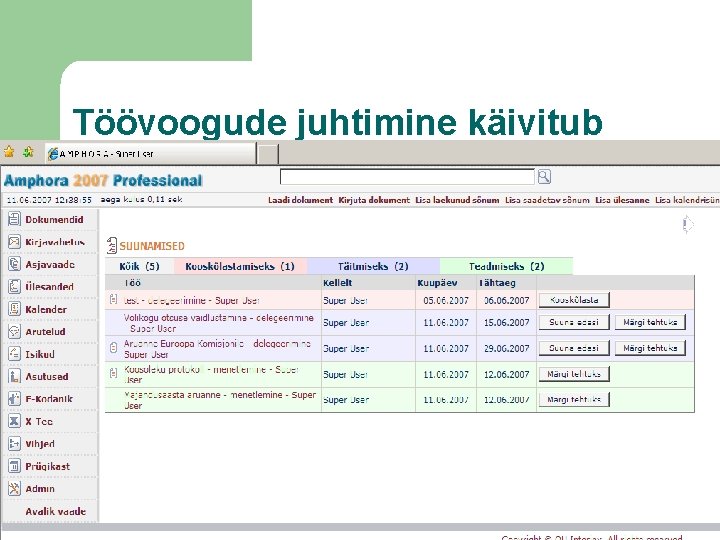This screenshot has width=720, height=540.
Task: Click the document icon of Koosoleku protokoll row
Action: click(113, 373)
